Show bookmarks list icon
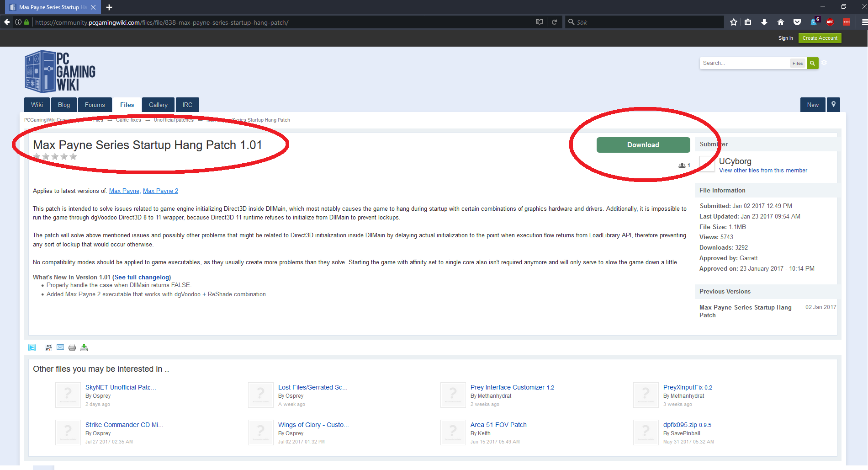 point(748,22)
